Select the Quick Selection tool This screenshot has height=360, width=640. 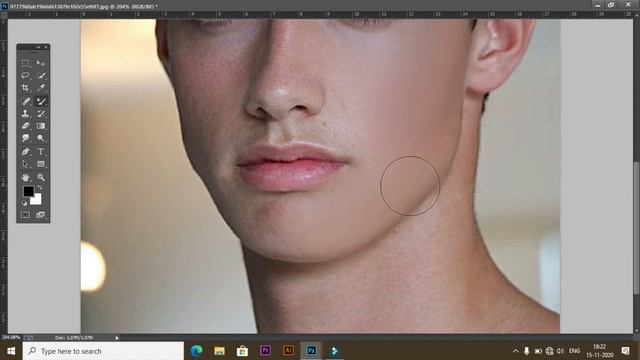pyautogui.click(x=41, y=76)
